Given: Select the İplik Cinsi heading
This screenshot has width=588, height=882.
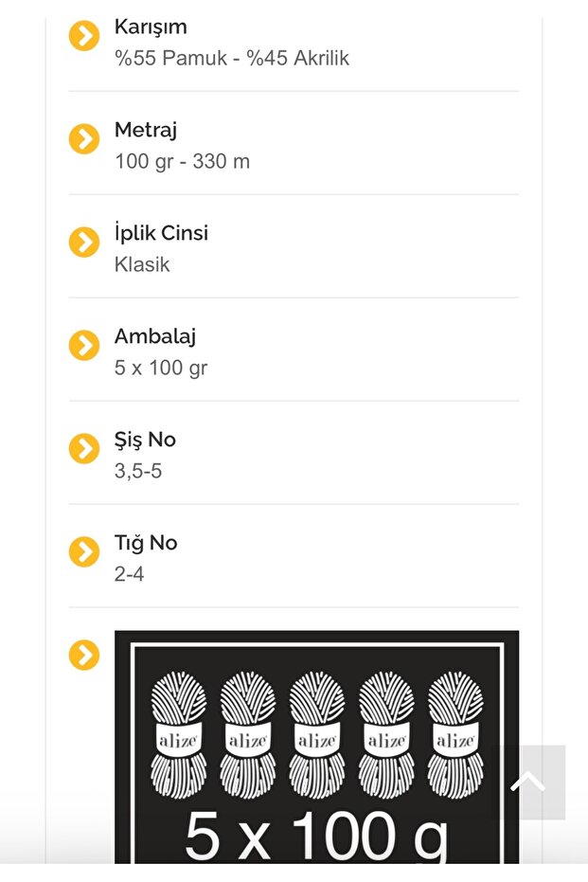Looking at the screenshot, I should coord(161,233).
